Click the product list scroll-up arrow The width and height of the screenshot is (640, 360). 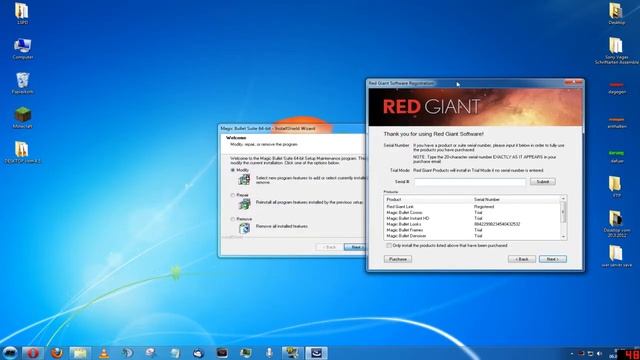[x=564, y=199]
